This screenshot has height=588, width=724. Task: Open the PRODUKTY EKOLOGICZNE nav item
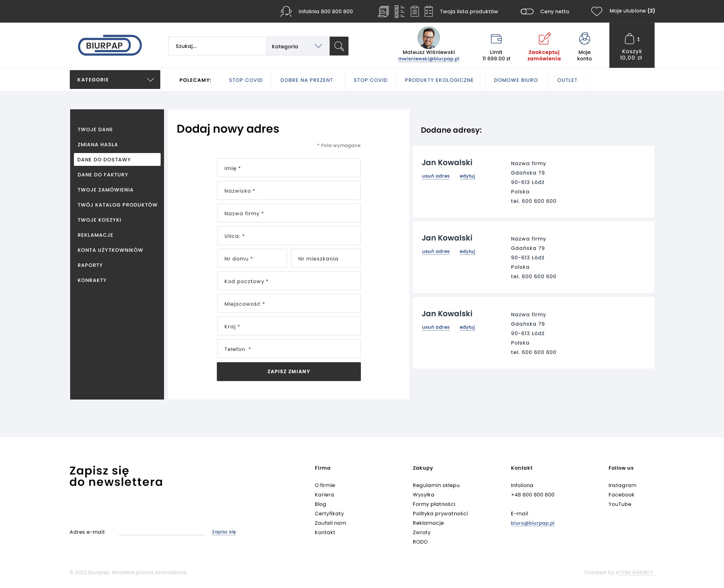click(x=439, y=80)
